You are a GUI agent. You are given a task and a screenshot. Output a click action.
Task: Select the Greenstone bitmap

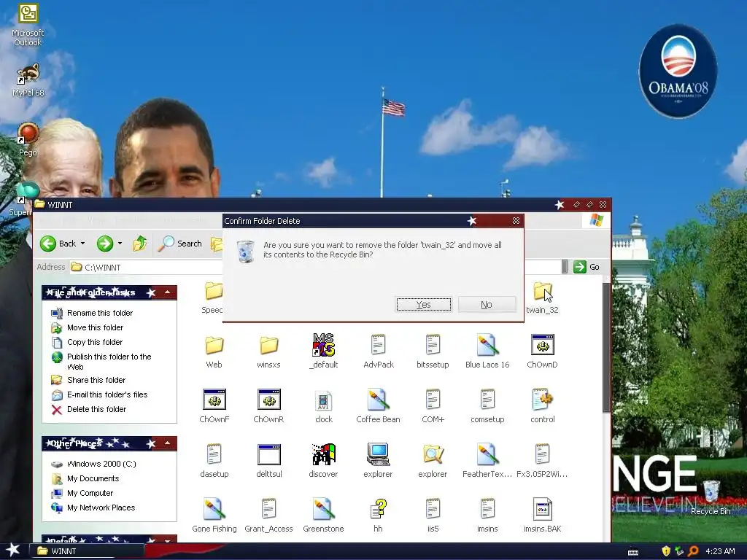pos(323,516)
